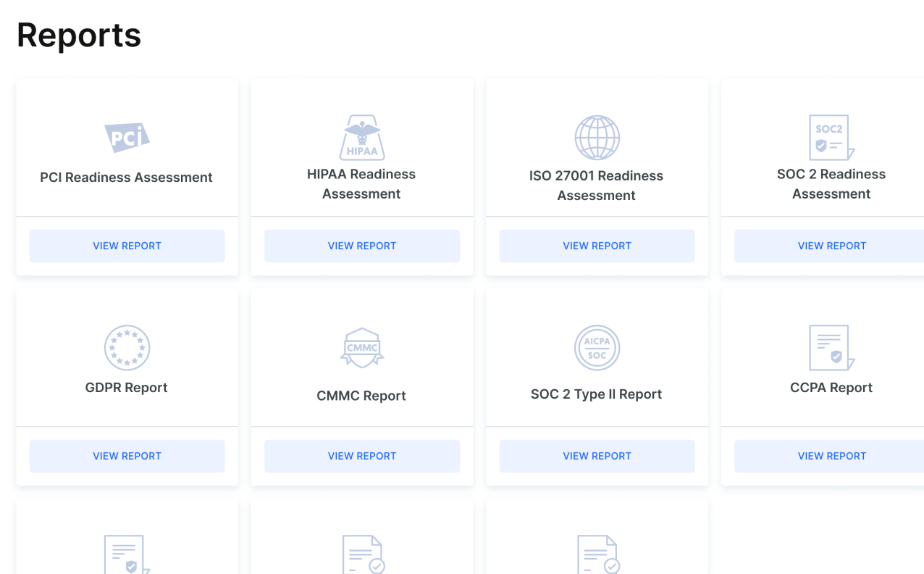The height and width of the screenshot is (574, 924).
Task: Select the PCI Readiness Assessment title
Action: coord(127,178)
